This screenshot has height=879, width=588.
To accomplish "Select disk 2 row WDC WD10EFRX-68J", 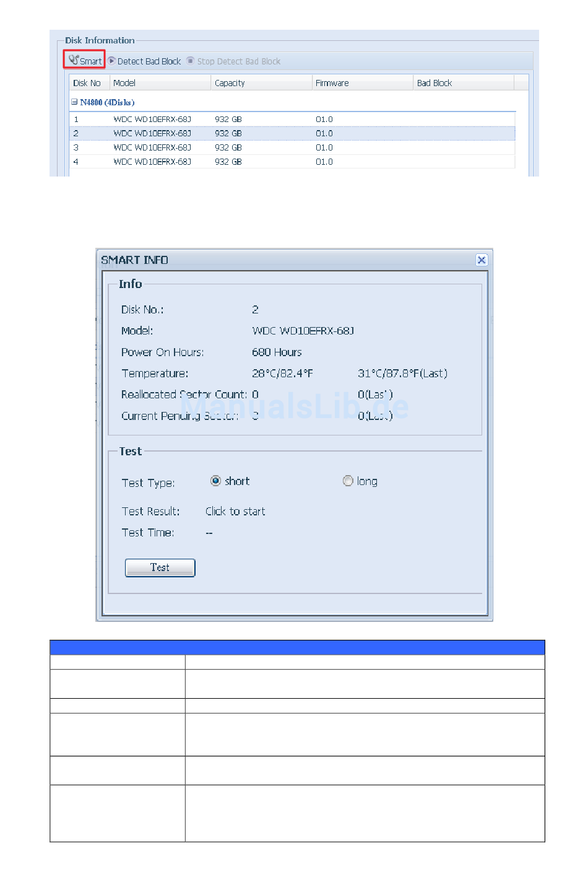I will 152,133.
